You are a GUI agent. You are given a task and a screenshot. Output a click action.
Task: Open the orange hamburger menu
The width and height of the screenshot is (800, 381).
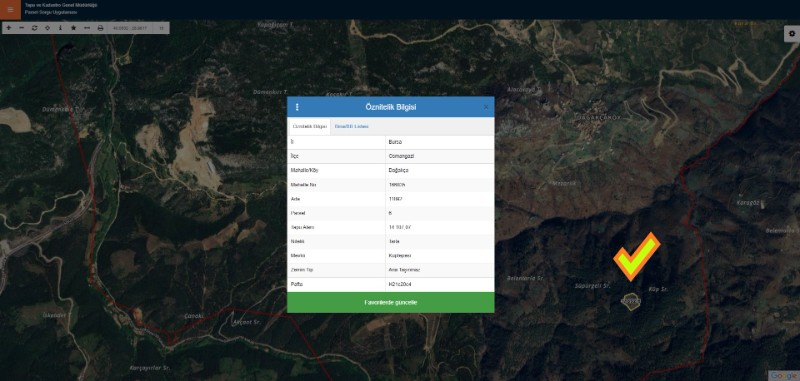[10, 10]
